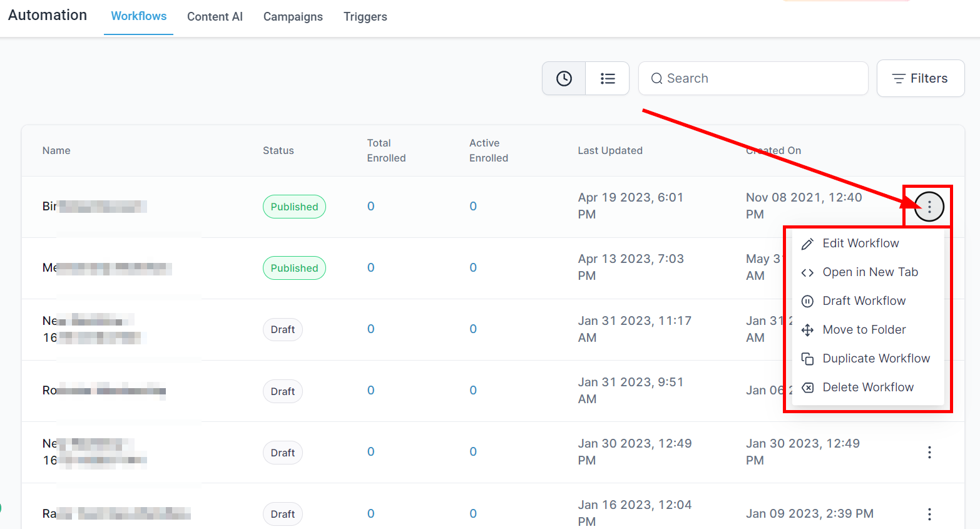Click the search magnifier icon
The width and height of the screenshot is (980, 529).
(656, 78)
